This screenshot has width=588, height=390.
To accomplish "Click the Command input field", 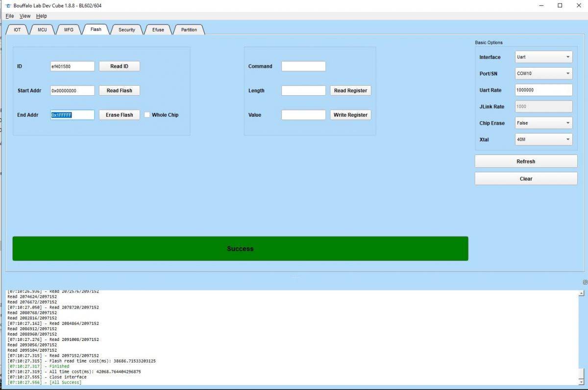I will [x=303, y=66].
